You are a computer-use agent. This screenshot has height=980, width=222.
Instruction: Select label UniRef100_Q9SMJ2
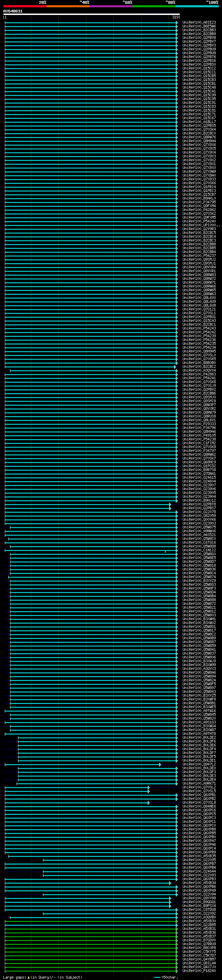tap(199, 259)
